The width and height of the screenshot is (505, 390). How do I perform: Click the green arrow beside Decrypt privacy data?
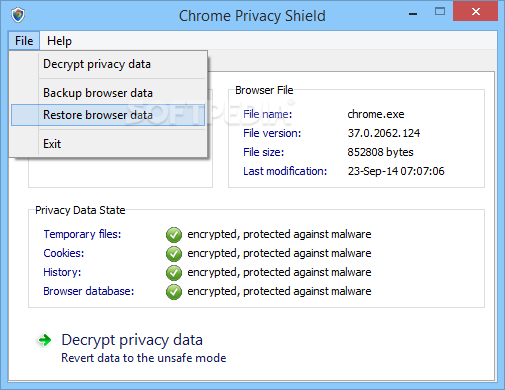tap(45, 340)
